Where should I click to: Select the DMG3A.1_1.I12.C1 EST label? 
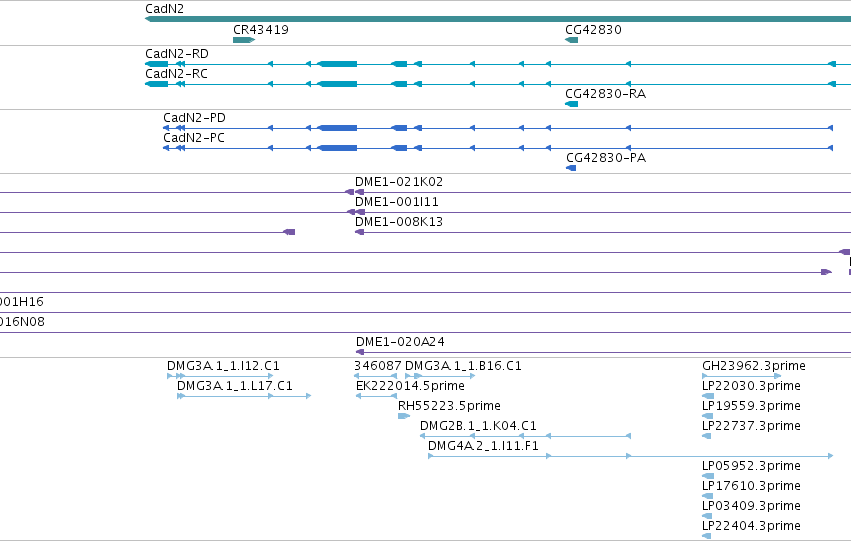click(223, 365)
